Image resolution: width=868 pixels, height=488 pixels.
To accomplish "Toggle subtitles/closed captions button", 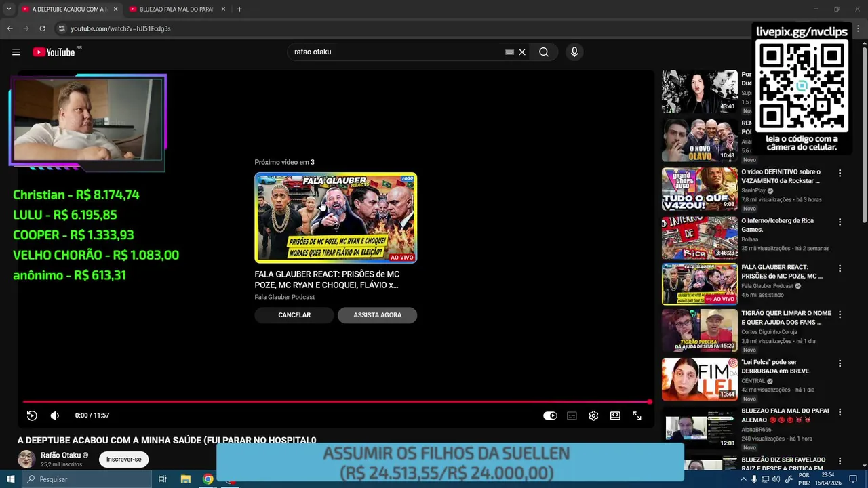I will (572, 415).
